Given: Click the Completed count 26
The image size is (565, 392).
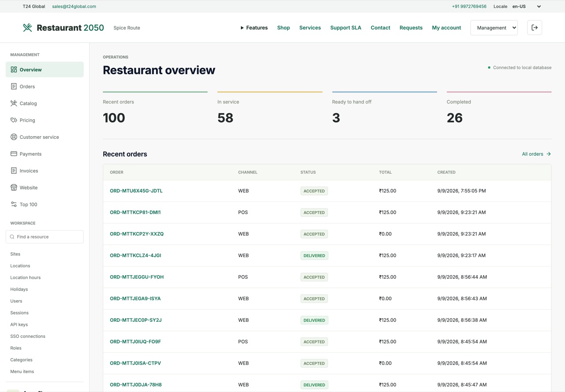Looking at the screenshot, I should pos(455,118).
